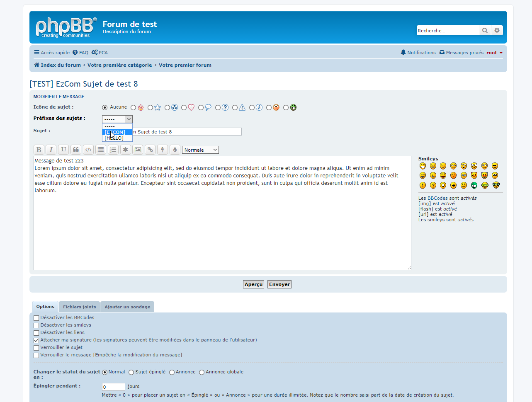Toggle bold text formatting button
Viewport: 532px width, 402px height.
[x=39, y=150]
